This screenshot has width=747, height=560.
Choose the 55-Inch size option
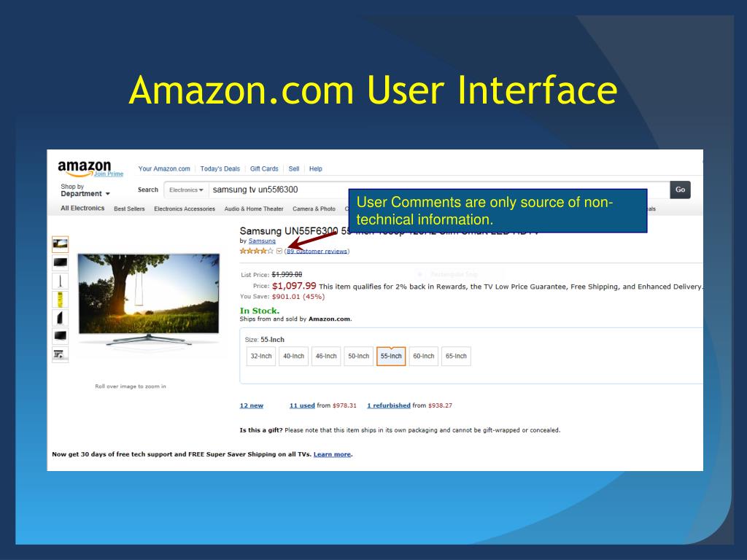[x=391, y=356]
